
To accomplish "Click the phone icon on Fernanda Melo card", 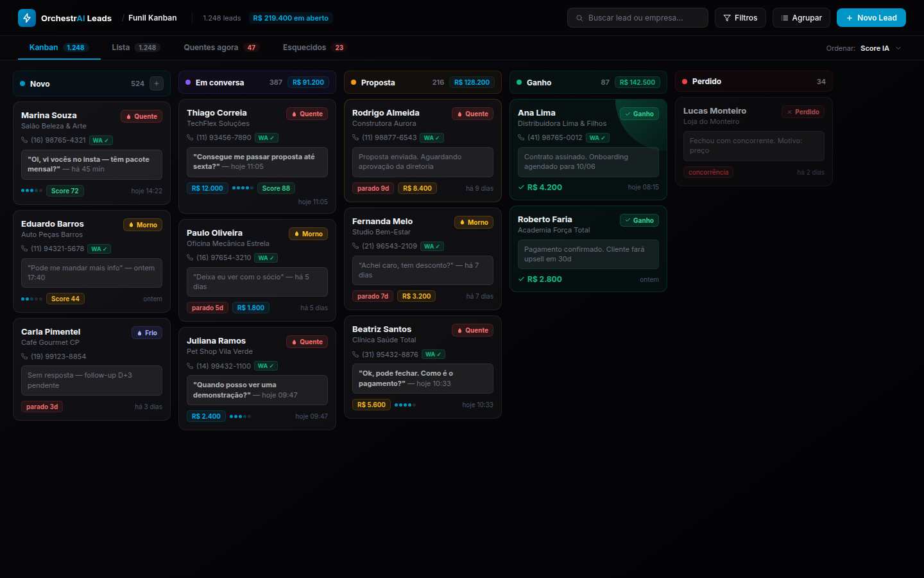I will pyautogui.click(x=355, y=246).
